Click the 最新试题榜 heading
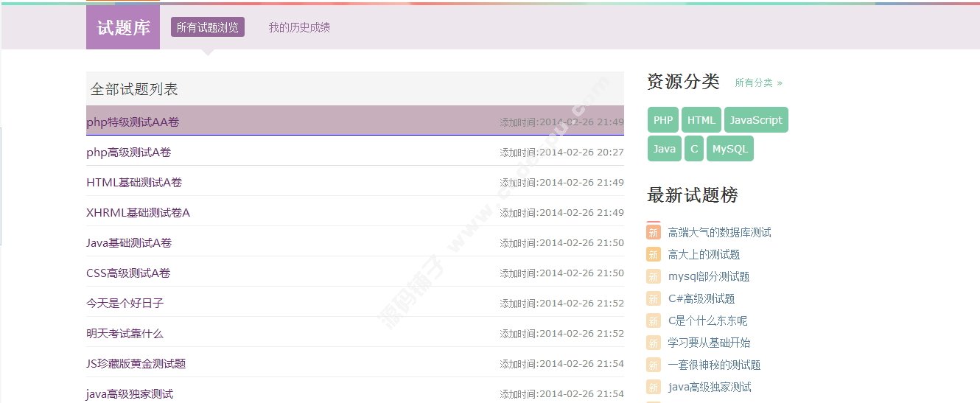The height and width of the screenshot is (403, 980). [x=692, y=195]
